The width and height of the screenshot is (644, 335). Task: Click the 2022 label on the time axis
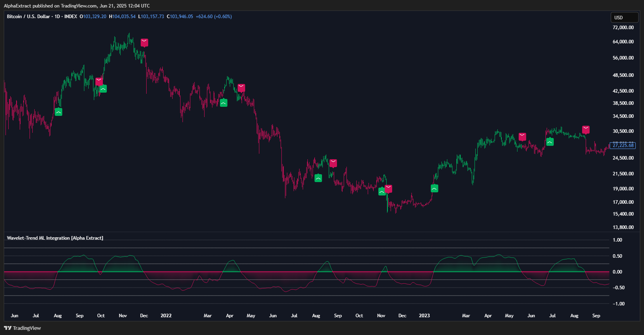coord(166,316)
